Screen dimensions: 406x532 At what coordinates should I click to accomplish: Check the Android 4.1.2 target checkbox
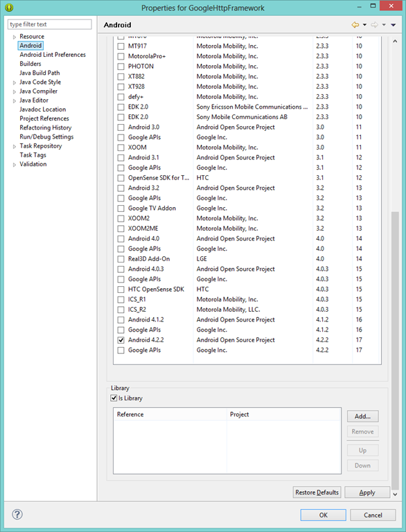pos(121,320)
